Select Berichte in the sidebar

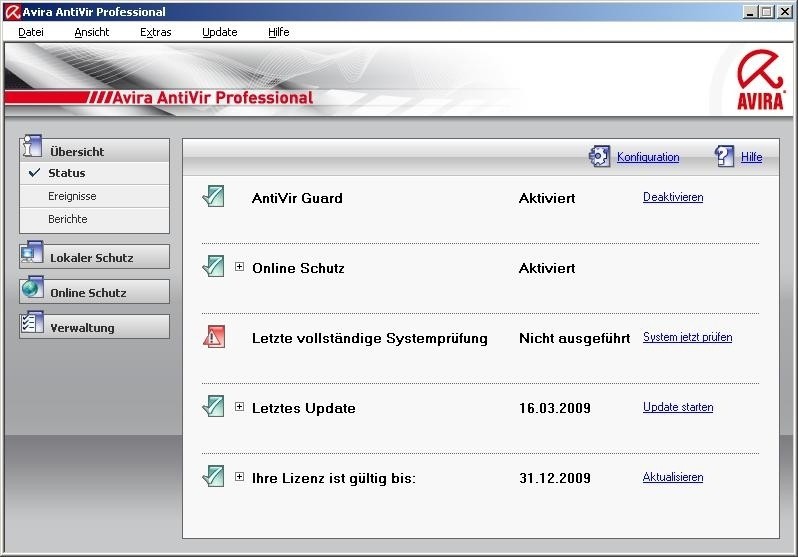tap(95, 219)
